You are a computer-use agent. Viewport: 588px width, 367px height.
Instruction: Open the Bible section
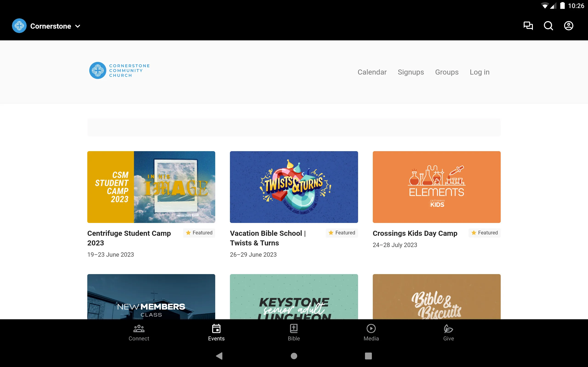click(x=294, y=332)
